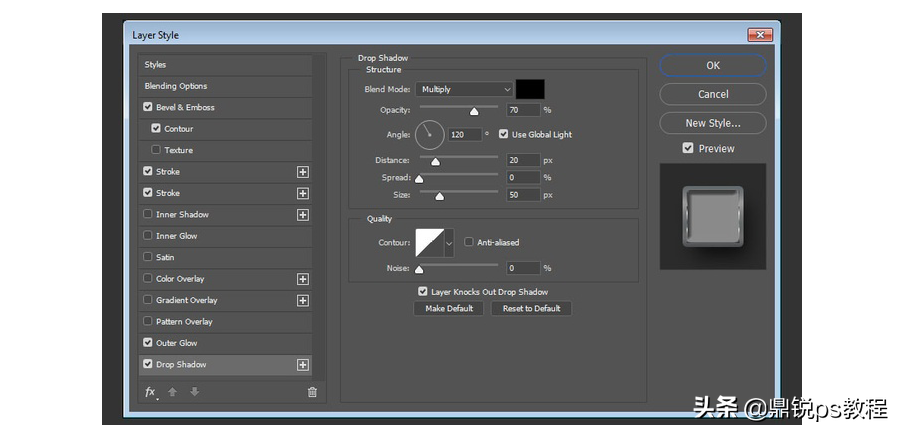
Task: Enable the Gradient Overlay checkbox
Action: click(x=148, y=300)
